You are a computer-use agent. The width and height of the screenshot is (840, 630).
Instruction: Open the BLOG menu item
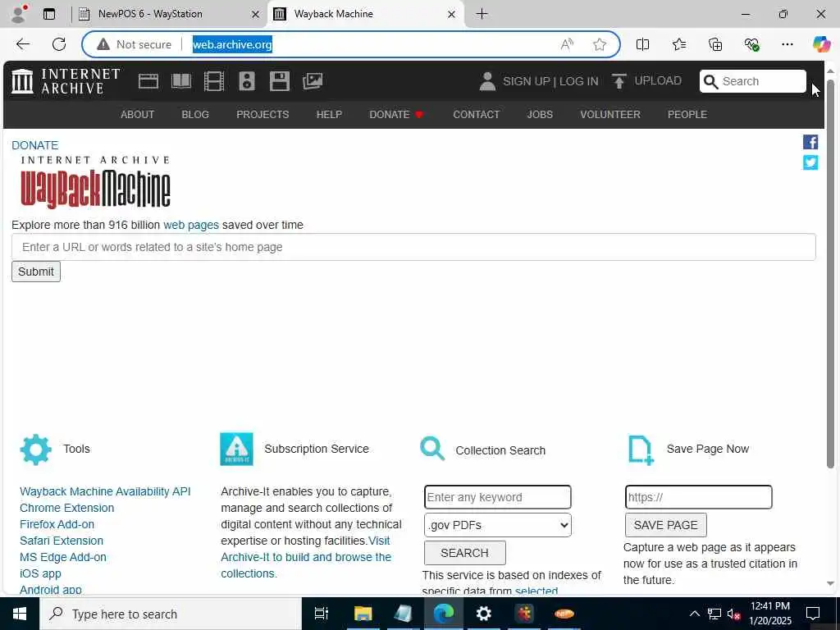click(195, 115)
